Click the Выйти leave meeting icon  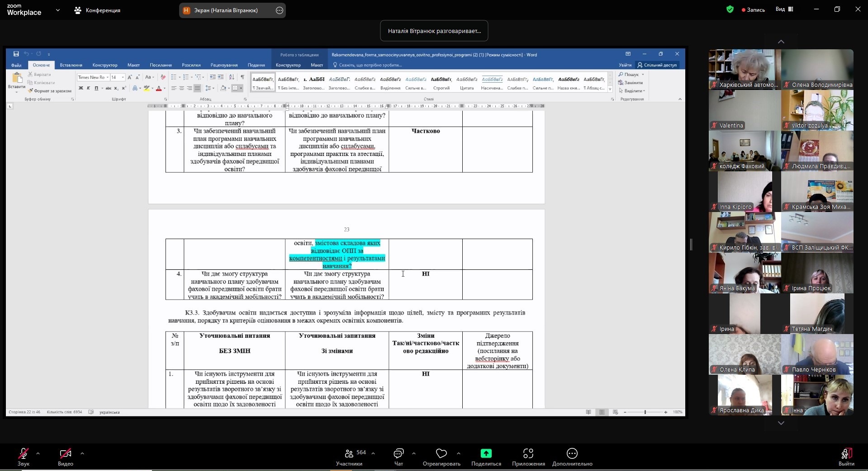[846, 454]
